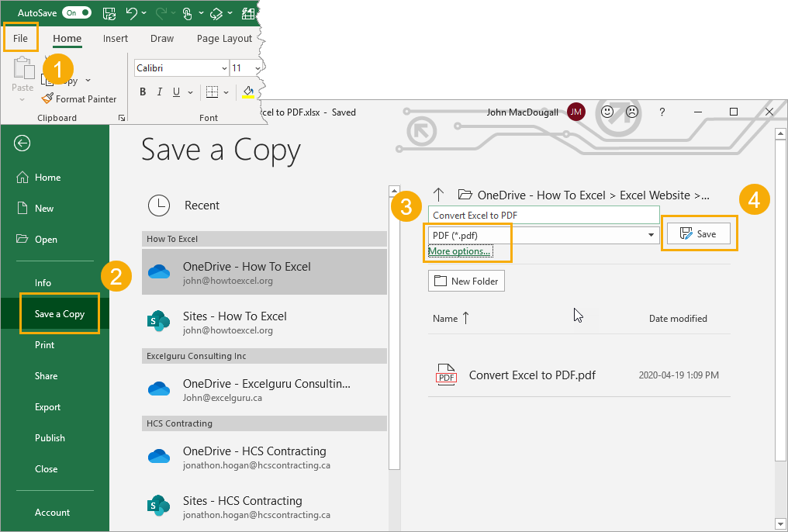Open the file type dropdown showing PDF (*.pdf)
788x532 pixels.
[x=650, y=235]
